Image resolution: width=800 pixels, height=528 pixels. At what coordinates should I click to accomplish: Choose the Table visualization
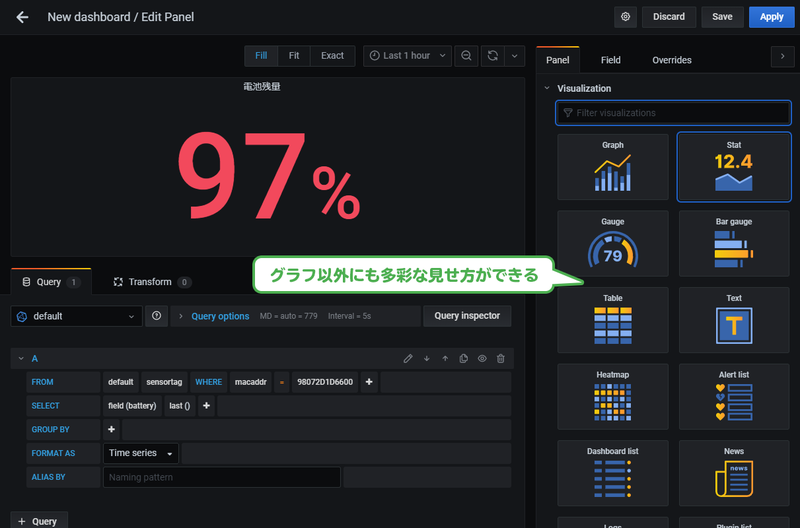[613, 320]
